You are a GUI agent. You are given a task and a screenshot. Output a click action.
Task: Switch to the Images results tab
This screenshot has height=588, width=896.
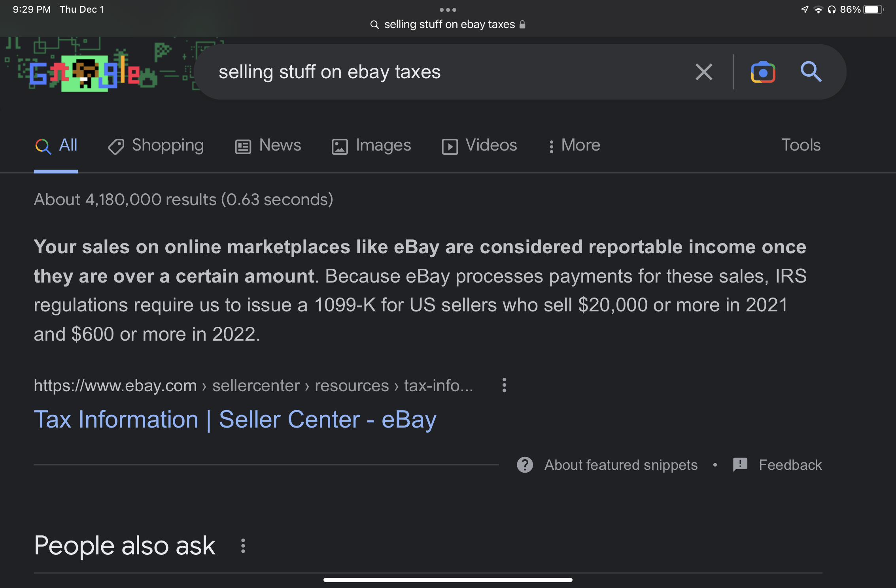(372, 145)
